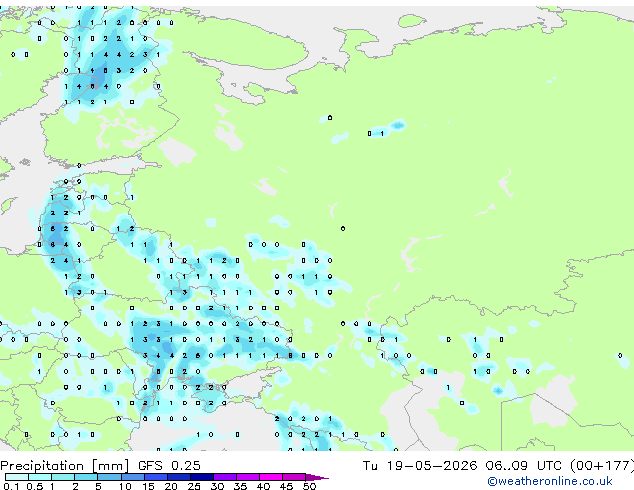Viewport: 634px width, 490px height.
Task: Open the weatheronline.co.uk copyright link
Action: (550, 481)
